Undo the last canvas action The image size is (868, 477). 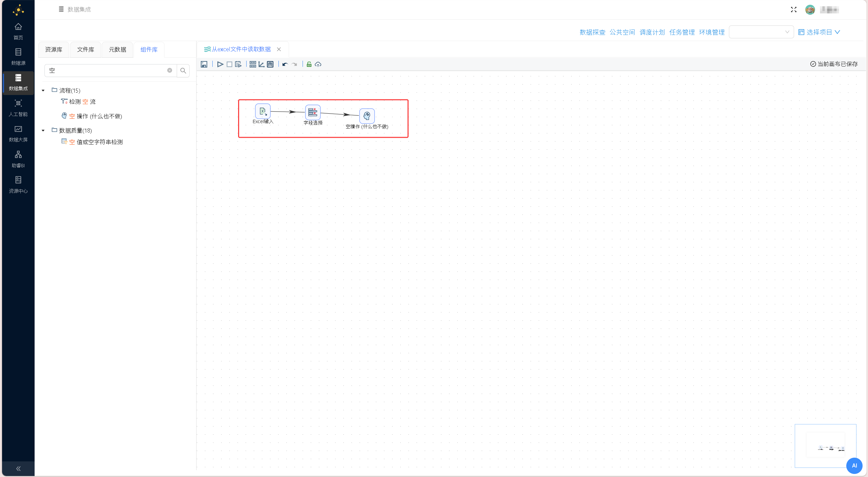point(285,64)
